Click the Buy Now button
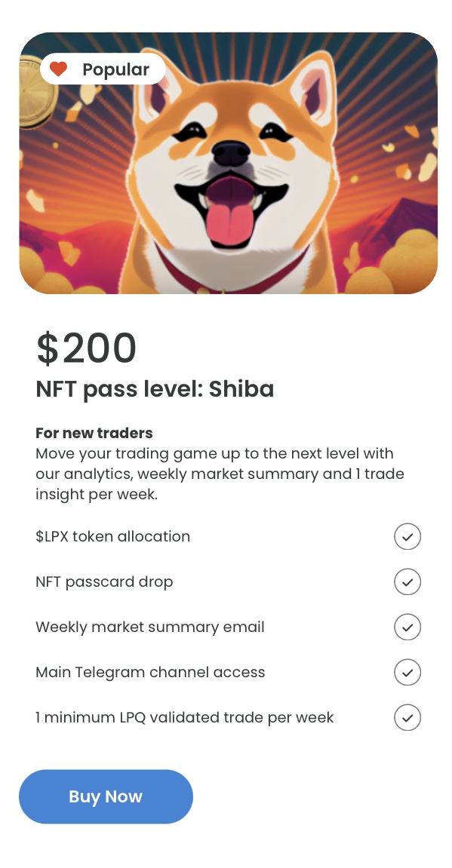Viewport: 452px width, 868px height. tap(106, 796)
